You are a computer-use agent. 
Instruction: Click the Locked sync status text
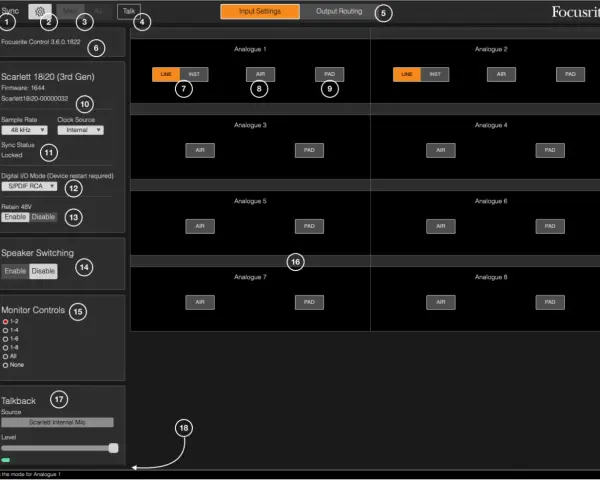(12, 155)
